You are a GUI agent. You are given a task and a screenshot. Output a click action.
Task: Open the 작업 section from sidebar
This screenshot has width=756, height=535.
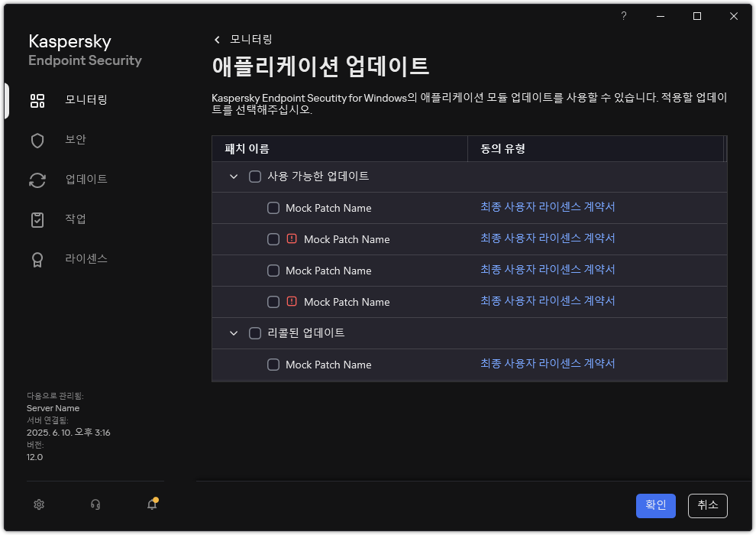coord(37,219)
